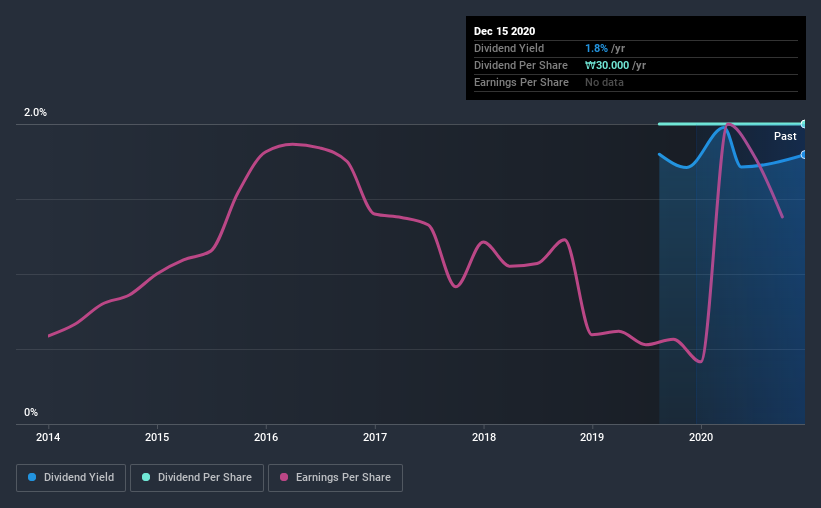Click the teal Dividend Per Share legend dot
Image resolution: width=821 pixels, height=508 pixels.
(x=146, y=477)
